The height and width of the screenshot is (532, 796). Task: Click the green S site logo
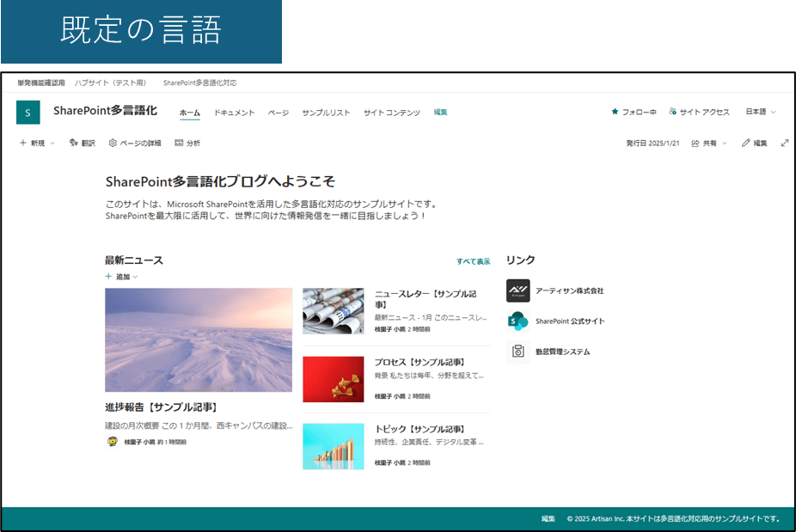(x=28, y=113)
